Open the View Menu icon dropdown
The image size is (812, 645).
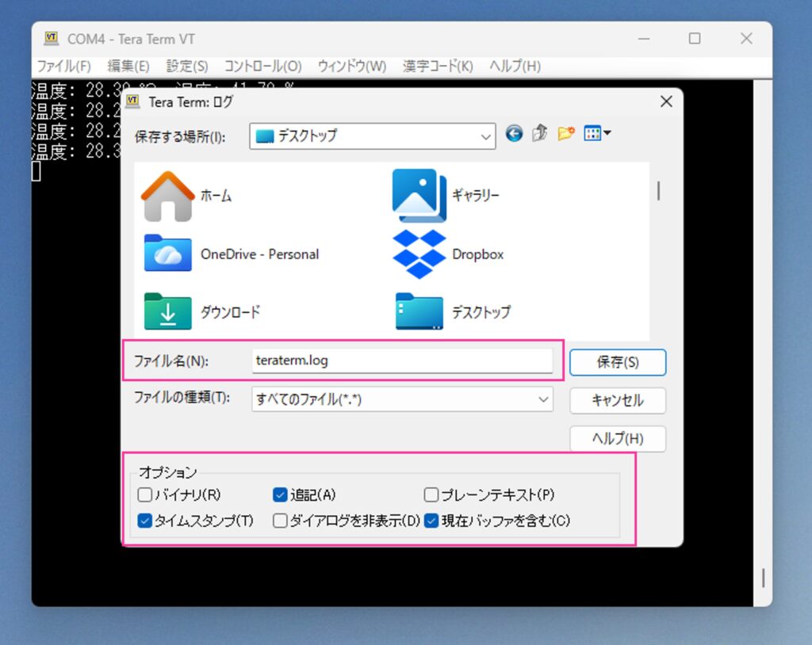(596, 134)
